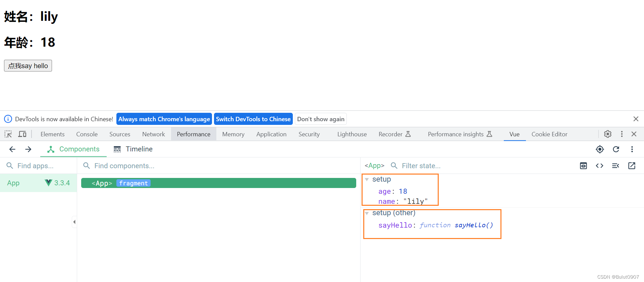Viewport: 644px width, 282px height.
Task: Select the Performance tab
Action: (194, 134)
